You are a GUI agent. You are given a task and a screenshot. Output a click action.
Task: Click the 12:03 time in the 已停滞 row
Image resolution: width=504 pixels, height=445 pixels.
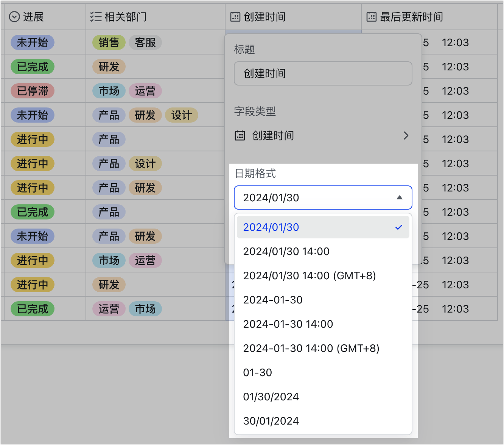point(455,91)
